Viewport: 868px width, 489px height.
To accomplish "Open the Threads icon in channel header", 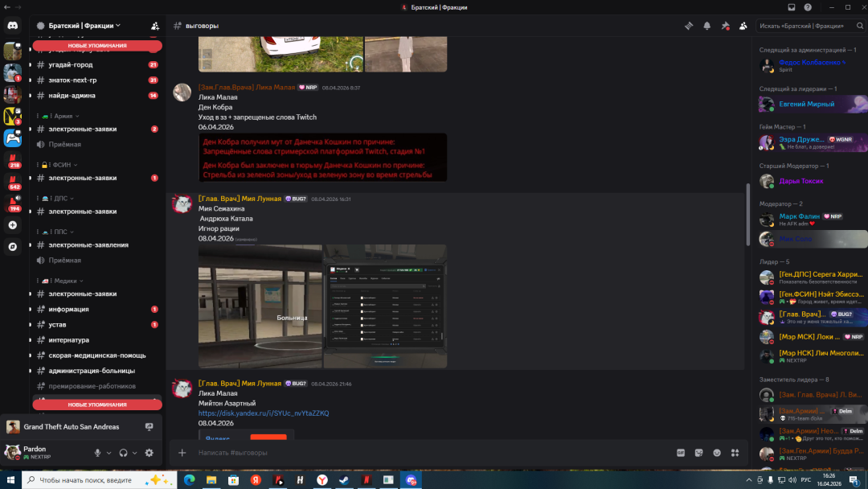I will click(x=688, y=26).
